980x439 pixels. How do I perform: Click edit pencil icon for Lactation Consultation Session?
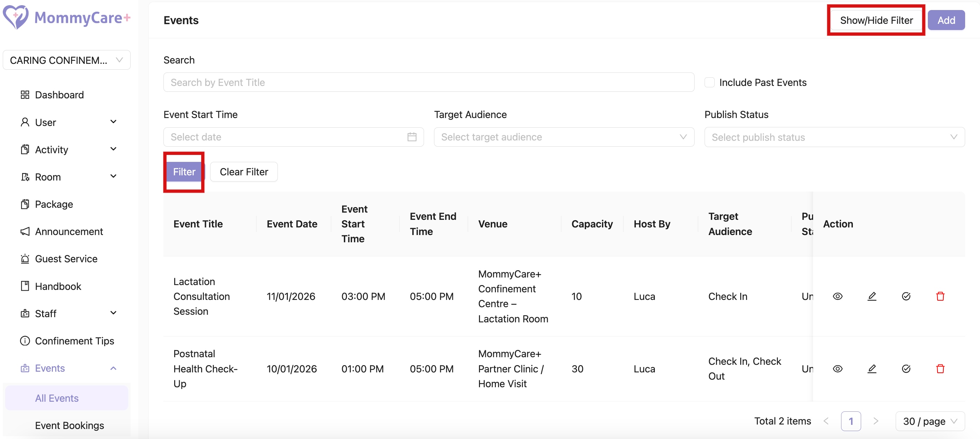[871, 296]
